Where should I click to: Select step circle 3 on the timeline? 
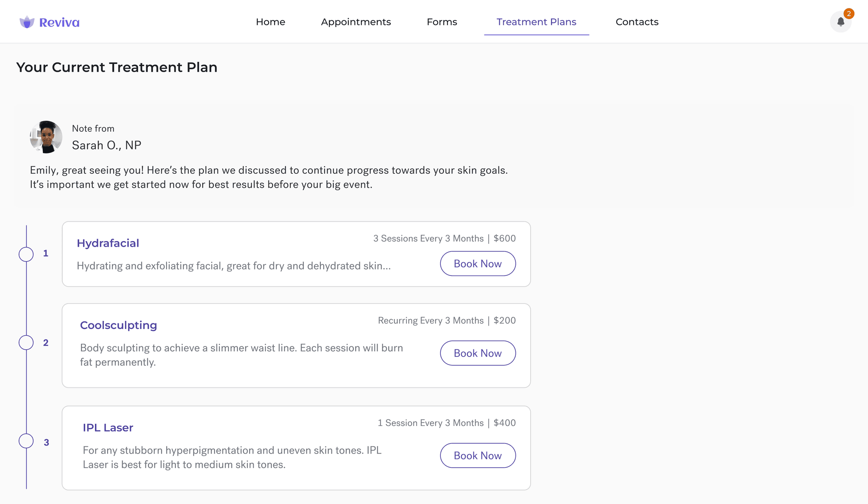click(26, 441)
